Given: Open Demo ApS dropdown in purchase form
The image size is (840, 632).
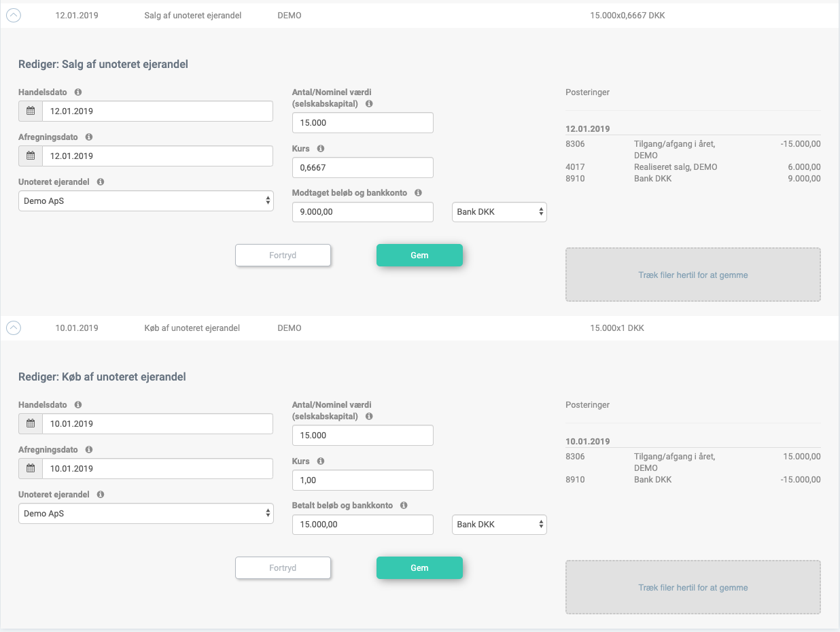Looking at the screenshot, I should 145,514.
